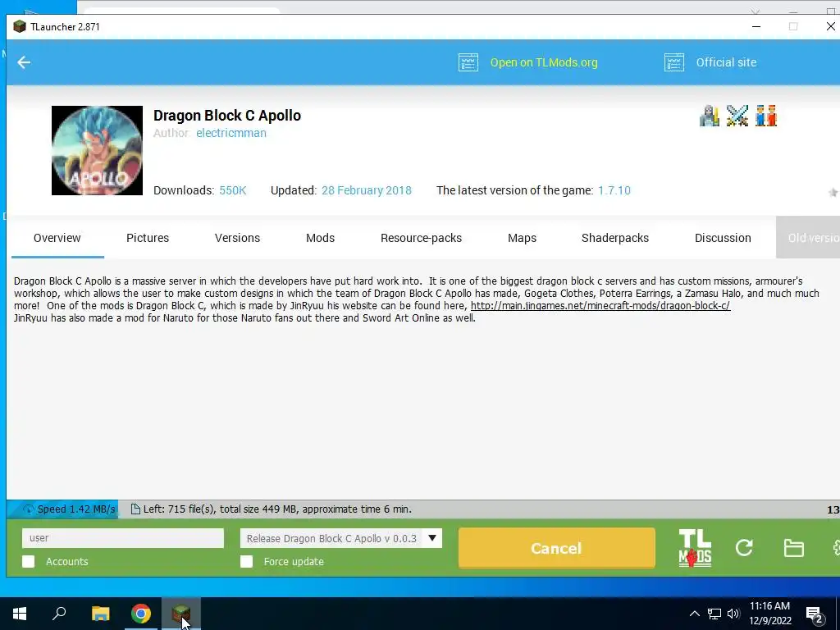Click the taskbar clock showing 11:16 AM

(x=769, y=614)
